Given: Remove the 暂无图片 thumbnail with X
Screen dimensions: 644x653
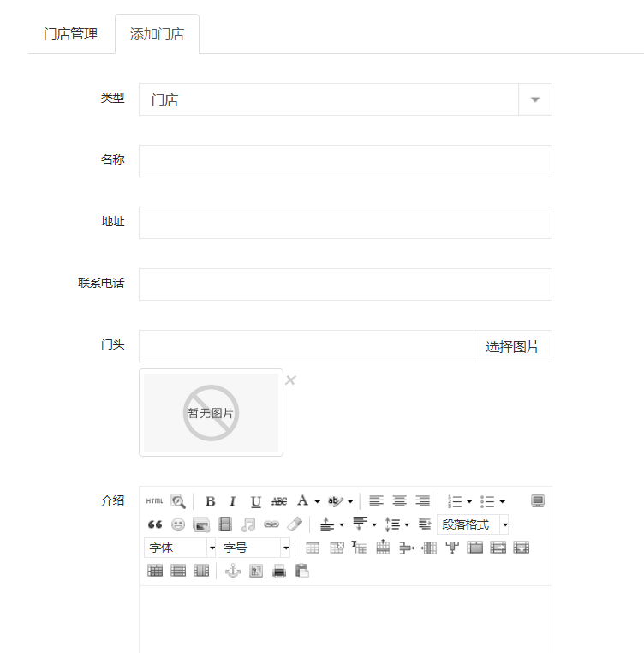Looking at the screenshot, I should pos(290,380).
